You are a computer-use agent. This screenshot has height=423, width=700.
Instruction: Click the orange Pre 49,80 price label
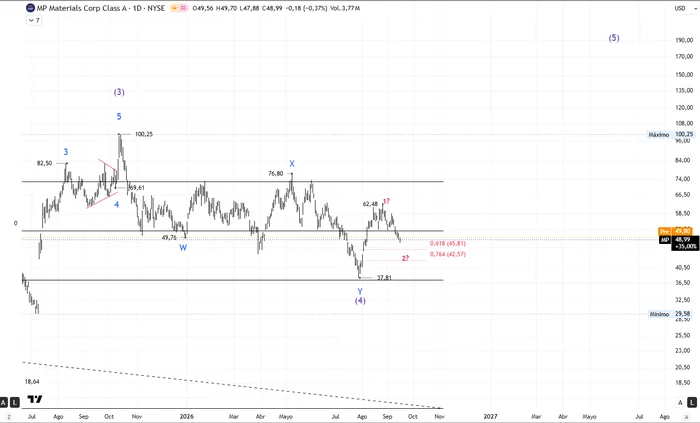(676, 231)
